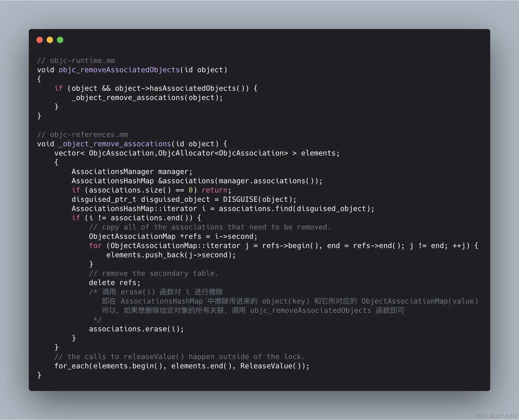The image size is (519, 420).
Task: Click 'associations.erase(i);' statement
Action: point(136,329)
